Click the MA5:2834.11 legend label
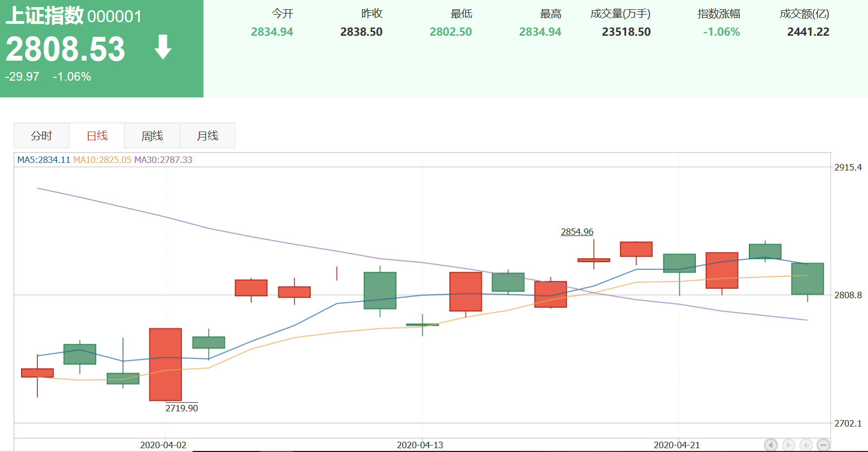The height and width of the screenshot is (452, 868). coord(44,160)
